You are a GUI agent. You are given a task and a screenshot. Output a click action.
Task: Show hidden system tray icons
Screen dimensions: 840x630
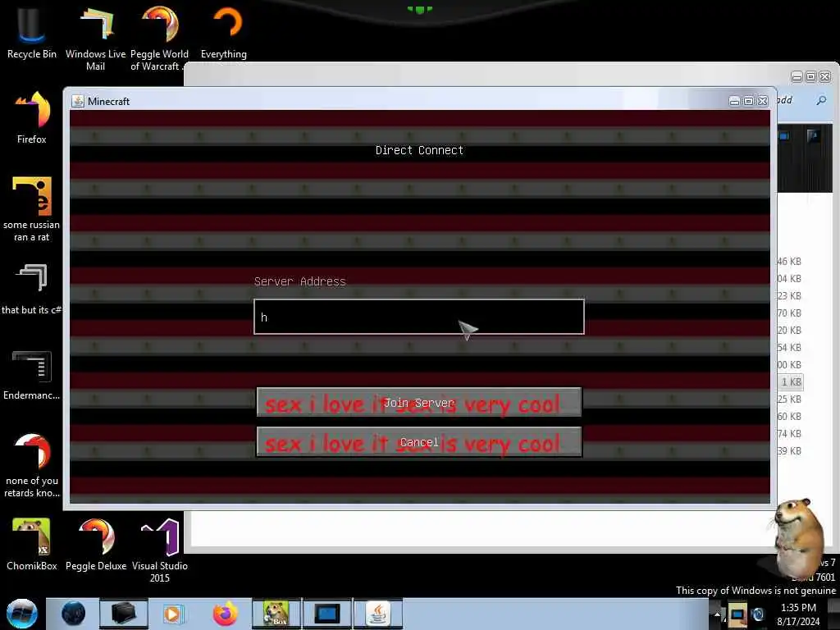coord(717,614)
